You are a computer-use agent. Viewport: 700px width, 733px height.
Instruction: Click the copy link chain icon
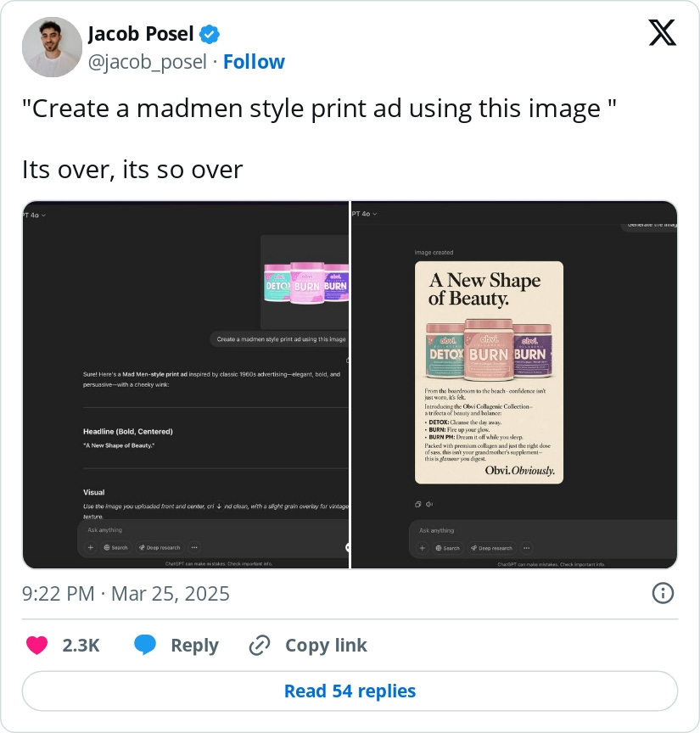coord(260,646)
